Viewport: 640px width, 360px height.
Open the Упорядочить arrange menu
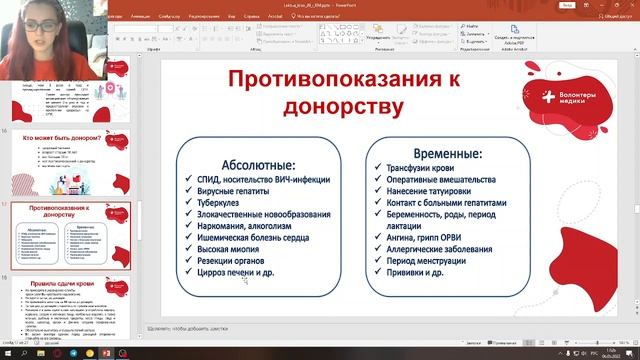pyautogui.click(x=378, y=33)
